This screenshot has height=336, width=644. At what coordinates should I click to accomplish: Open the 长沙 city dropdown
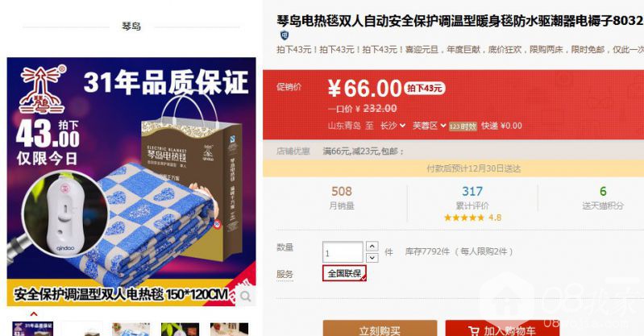[x=393, y=126]
